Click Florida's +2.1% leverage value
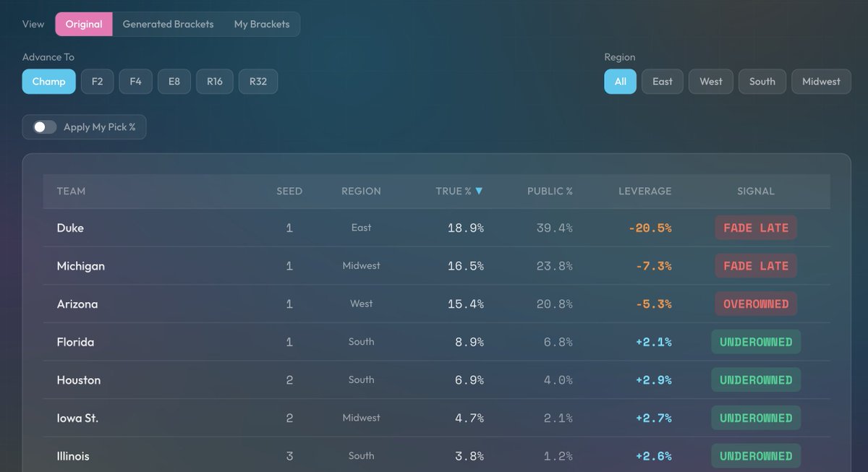This screenshot has height=472, width=868. pos(653,342)
